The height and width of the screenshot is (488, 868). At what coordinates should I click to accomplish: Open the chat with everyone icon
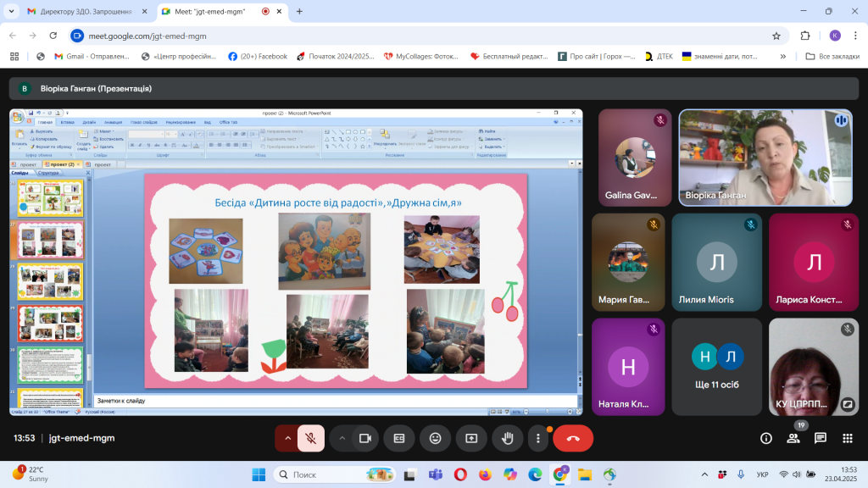[821, 438]
